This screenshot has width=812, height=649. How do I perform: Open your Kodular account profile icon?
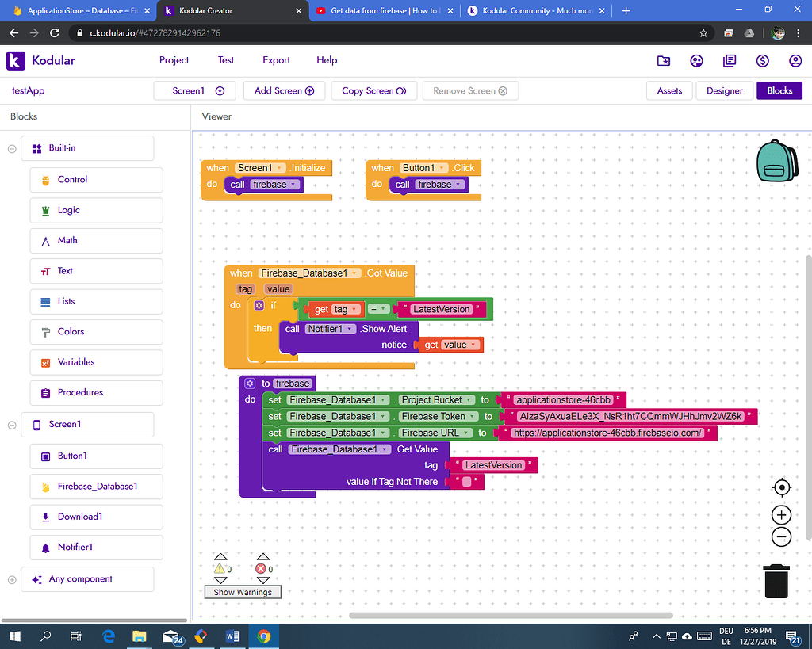(795, 60)
